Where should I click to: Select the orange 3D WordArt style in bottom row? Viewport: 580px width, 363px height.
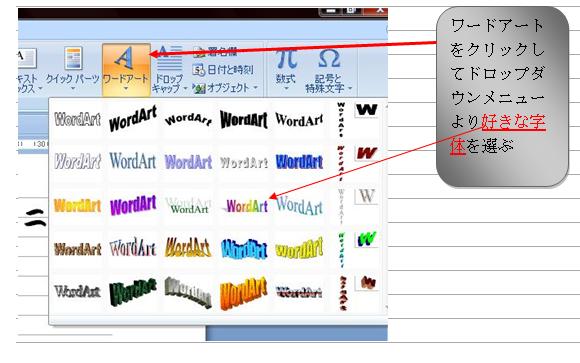(x=243, y=293)
